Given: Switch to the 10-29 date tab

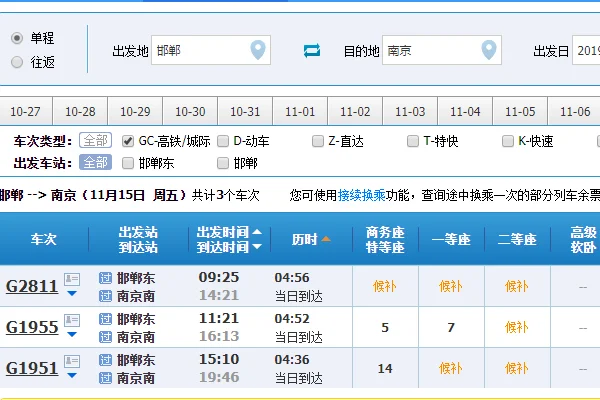Looking at the screenshot, I should (135, 111).
